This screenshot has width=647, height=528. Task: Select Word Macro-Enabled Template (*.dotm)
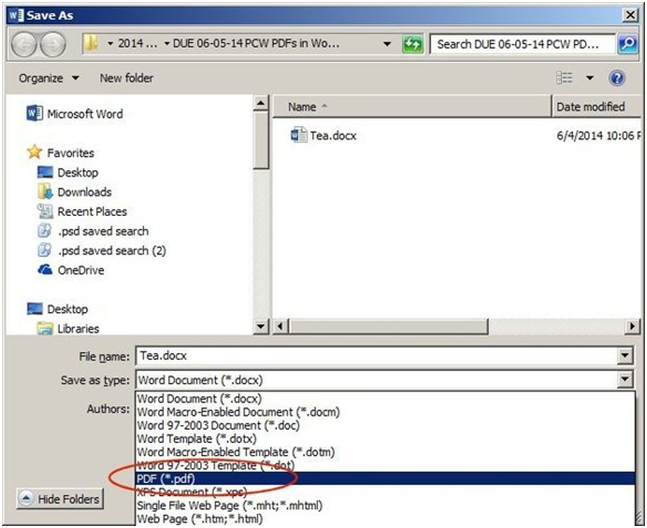point(385,452)
